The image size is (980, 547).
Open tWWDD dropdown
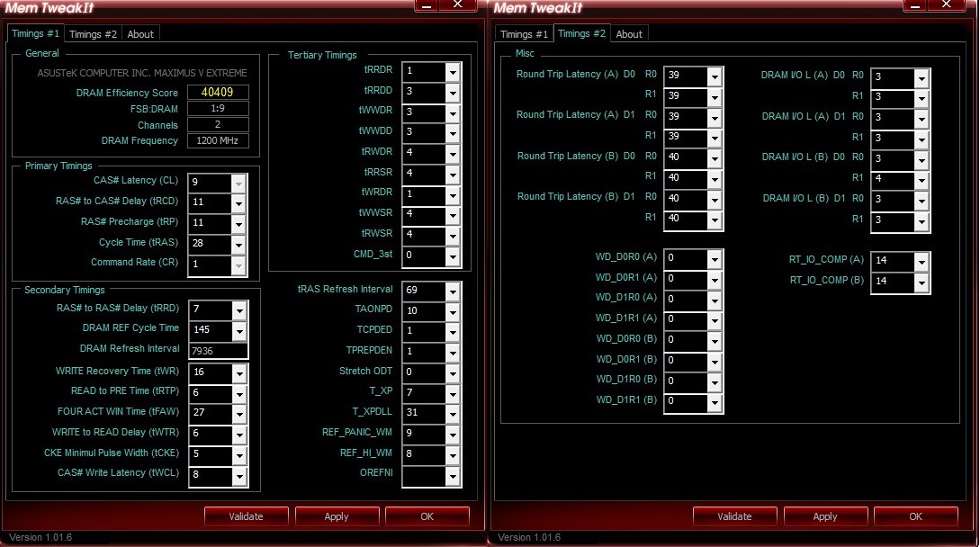[453, 134]
